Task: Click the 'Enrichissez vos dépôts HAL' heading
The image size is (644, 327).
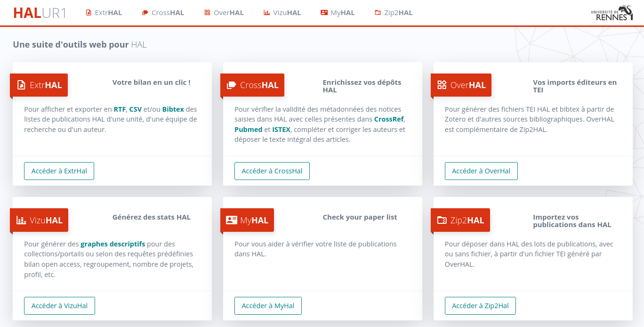Action: tap(362, 86)
